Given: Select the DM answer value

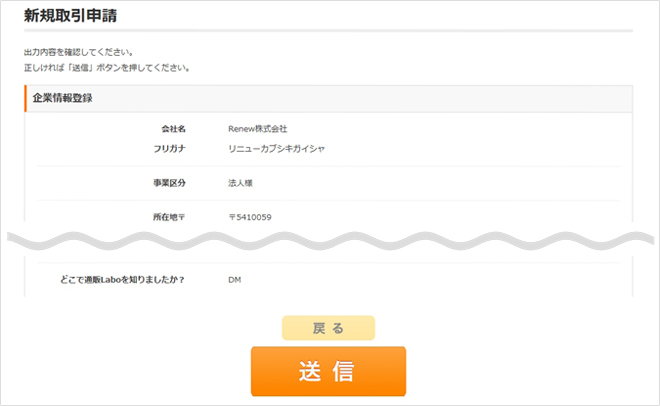Looking at the screenshot, I should [235, 279].
